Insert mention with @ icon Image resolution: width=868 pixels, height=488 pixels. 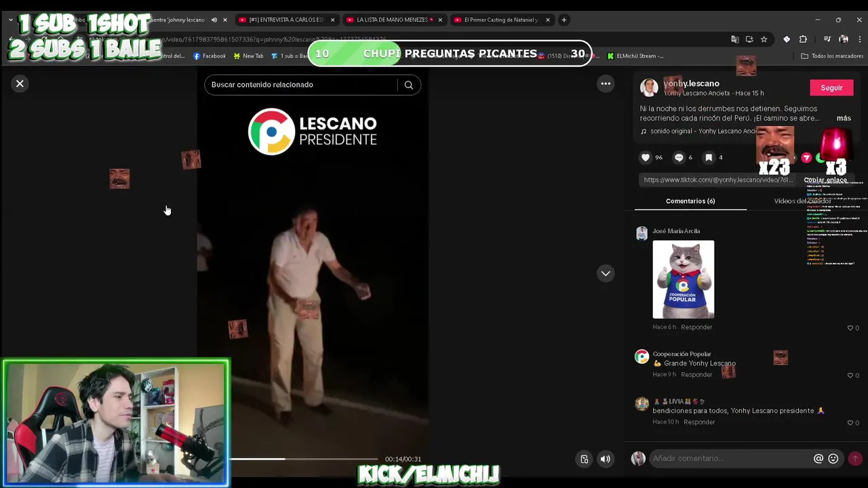click(818, 458)
